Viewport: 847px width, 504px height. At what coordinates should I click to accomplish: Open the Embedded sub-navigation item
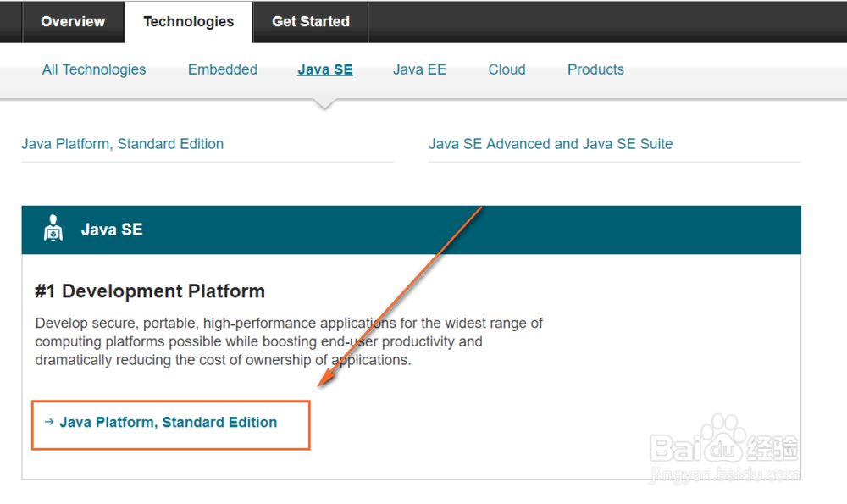(223, 69)
